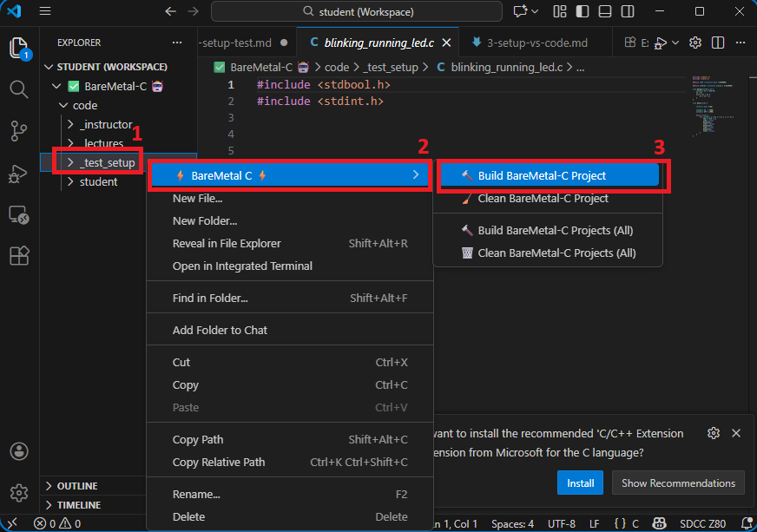The image size is (757, 532).
Task: Open the Manage gear icon
Action: [19, 492]
